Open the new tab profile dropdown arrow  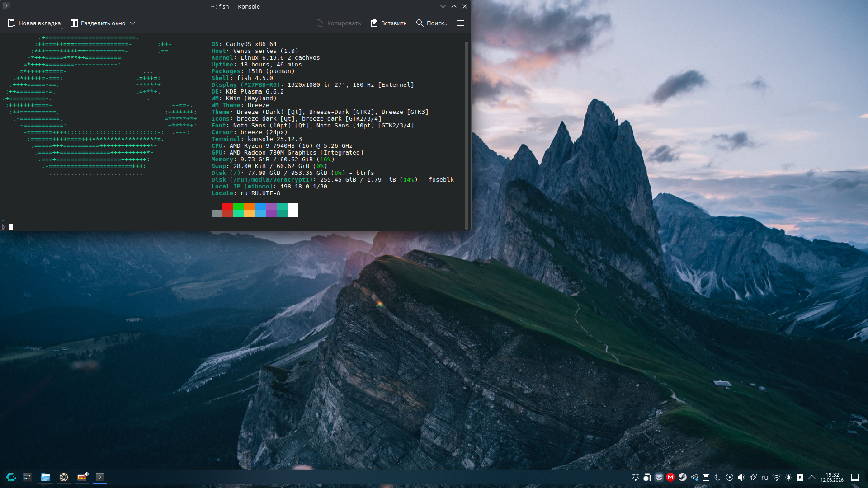[62, 28]
